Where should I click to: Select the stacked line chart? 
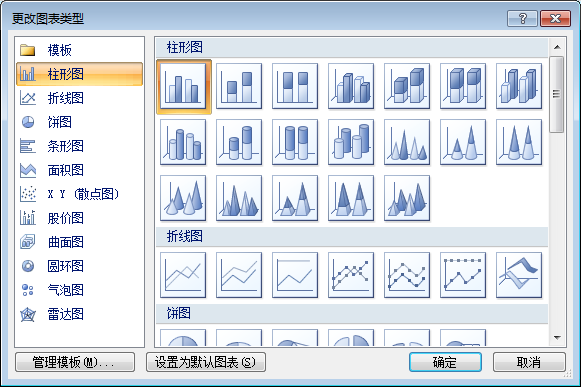pyautogui.click(x=239, y=275)
